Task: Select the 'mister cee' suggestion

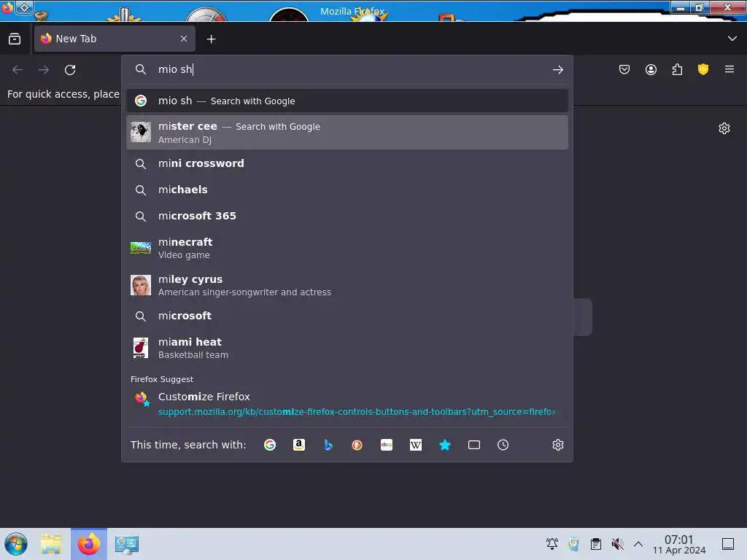Action: (347, 133)
